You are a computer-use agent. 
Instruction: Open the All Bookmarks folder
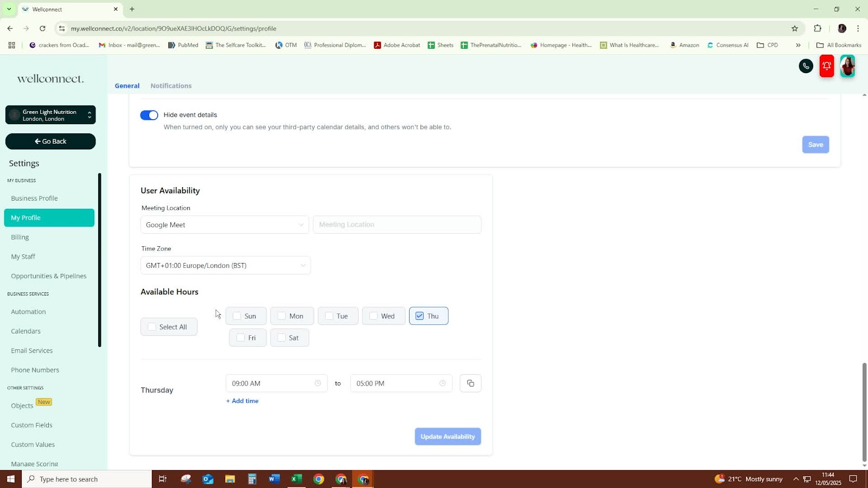pos(839,45)
